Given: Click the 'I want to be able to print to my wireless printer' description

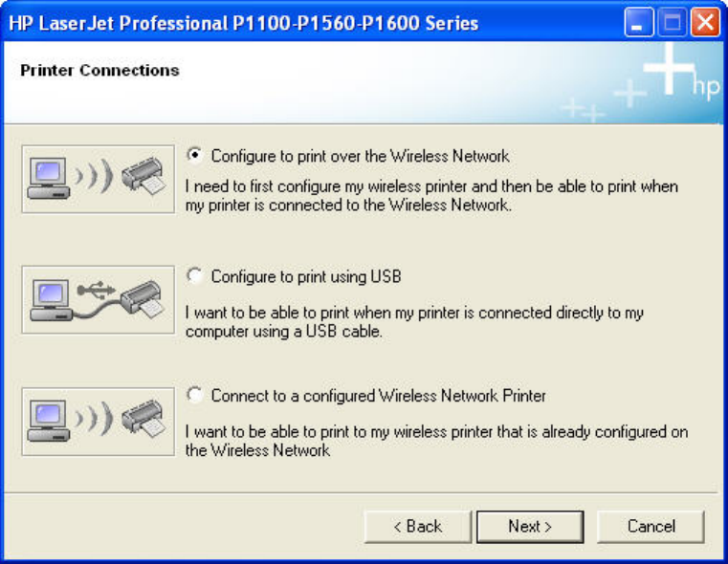Looking at the screenshot, I should tap(436, 441).
